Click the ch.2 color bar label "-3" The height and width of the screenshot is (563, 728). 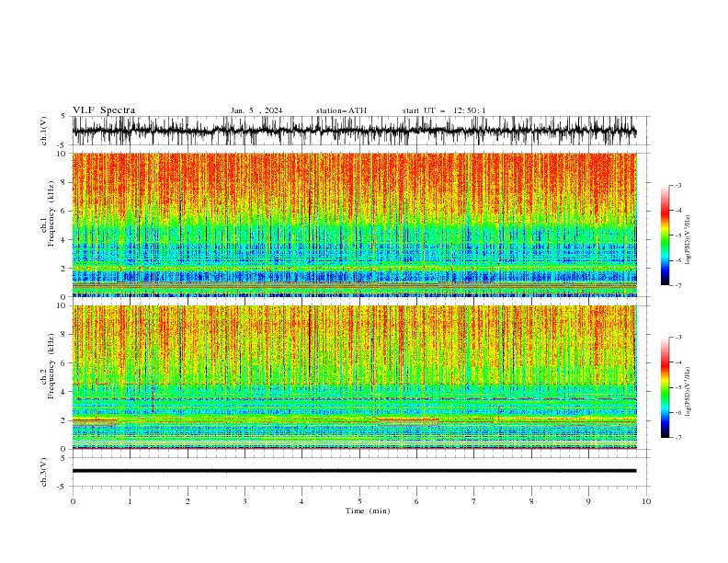tap(677, 338)
